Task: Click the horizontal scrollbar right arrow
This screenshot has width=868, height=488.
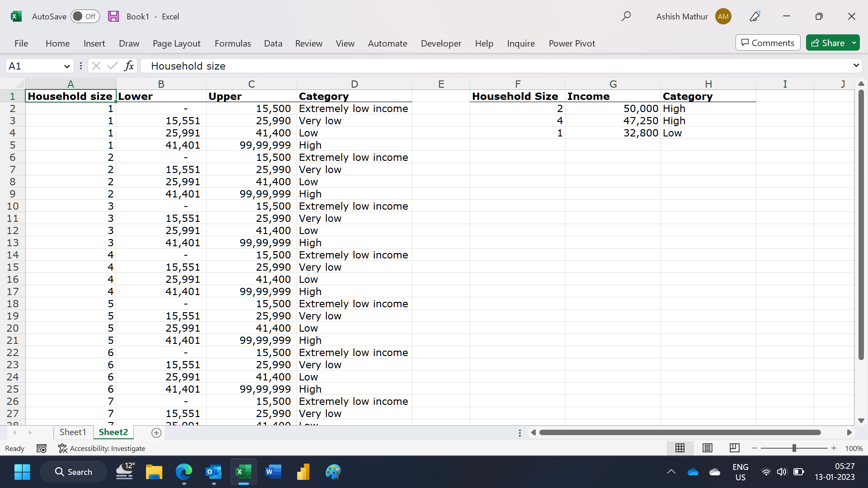Action: (849, 432)
